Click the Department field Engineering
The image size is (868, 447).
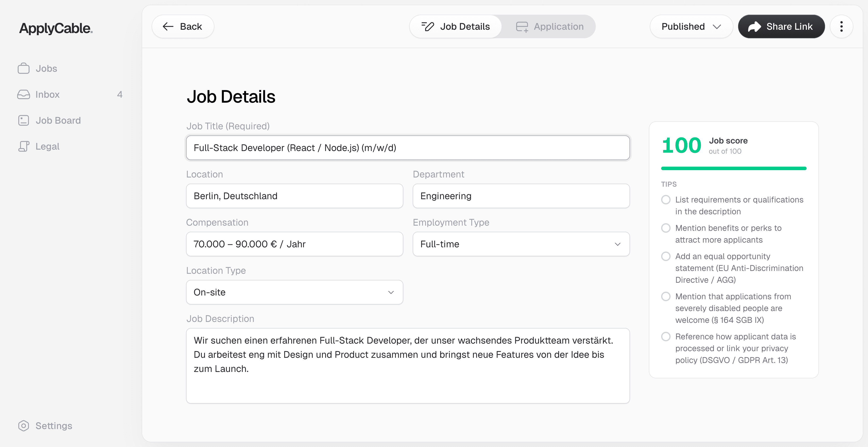coord(521,196)
